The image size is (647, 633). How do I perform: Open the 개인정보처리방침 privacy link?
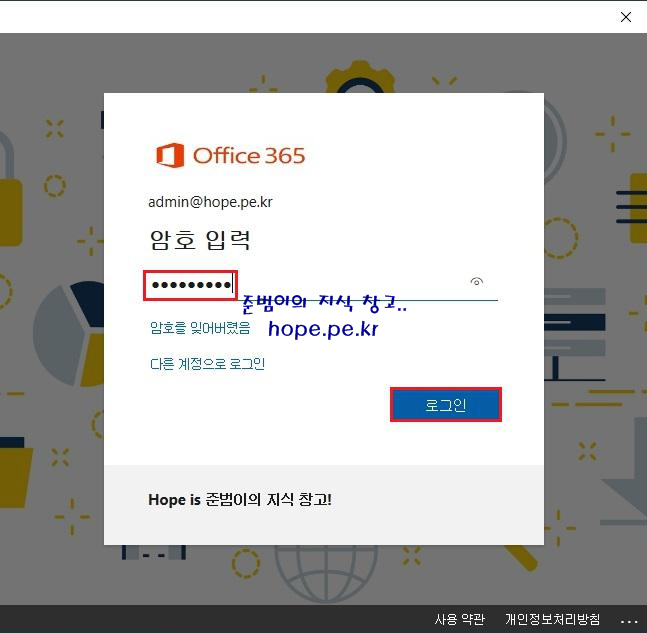pyautogui.click(x=553, y=619)
